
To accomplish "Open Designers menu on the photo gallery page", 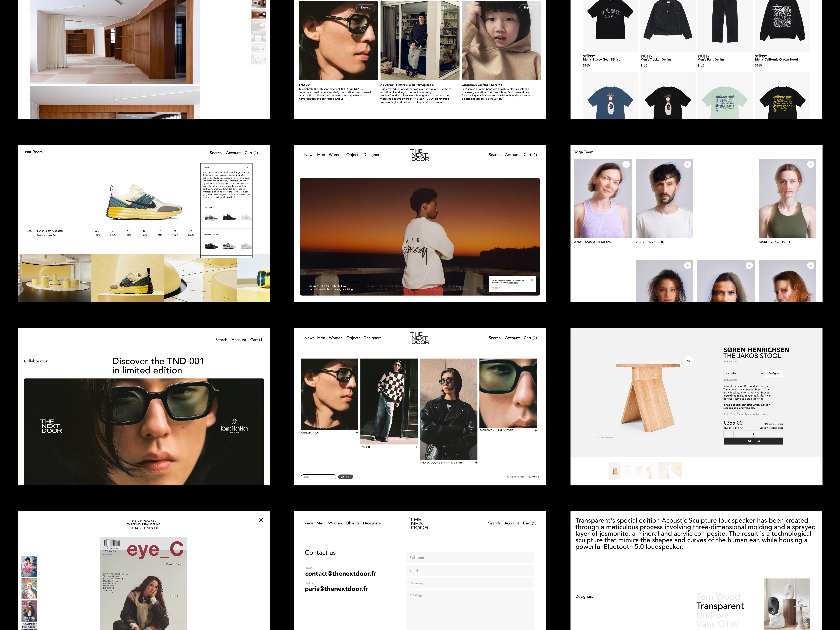I will [x=372, y=338].
